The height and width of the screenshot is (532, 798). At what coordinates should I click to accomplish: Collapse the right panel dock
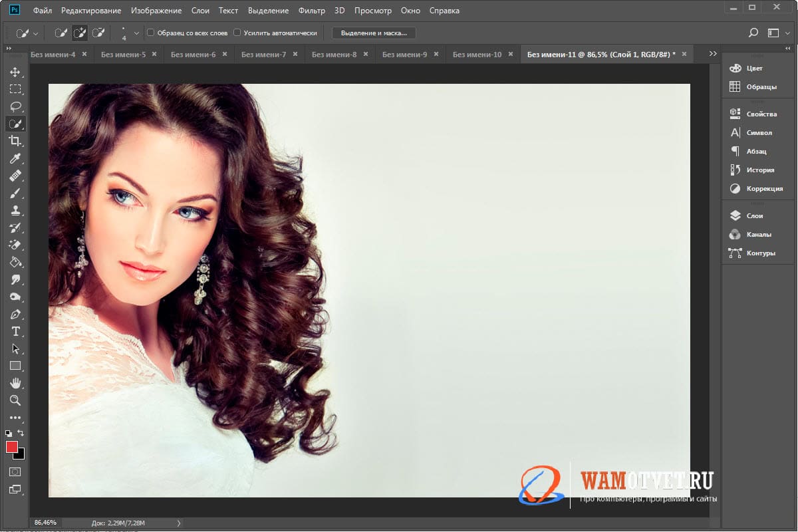789,49
